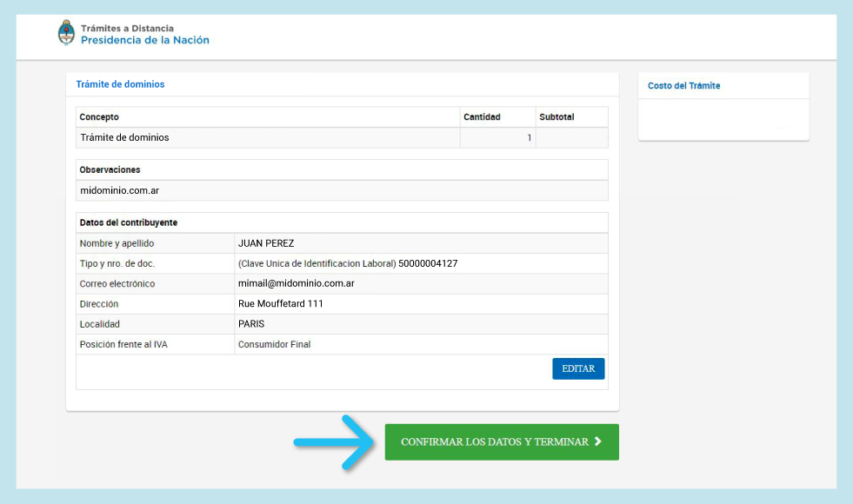Viewport: 853px width, 504px height.
Task: Click the chevron on the confirm button
Action: click(x=597, y=441)
